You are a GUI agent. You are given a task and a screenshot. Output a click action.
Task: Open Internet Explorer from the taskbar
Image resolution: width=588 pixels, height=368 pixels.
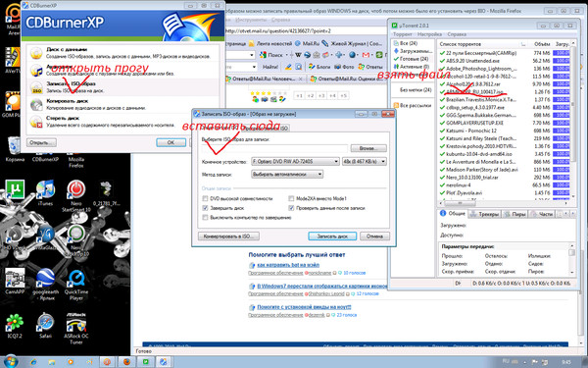pyautogui.click(x=33, y=362)
